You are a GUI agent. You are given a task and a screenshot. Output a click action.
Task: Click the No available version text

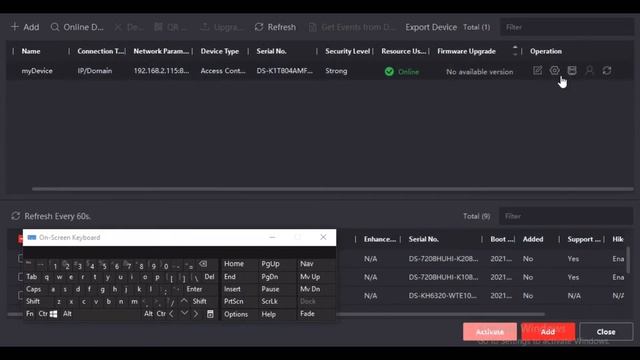[480, 72]
